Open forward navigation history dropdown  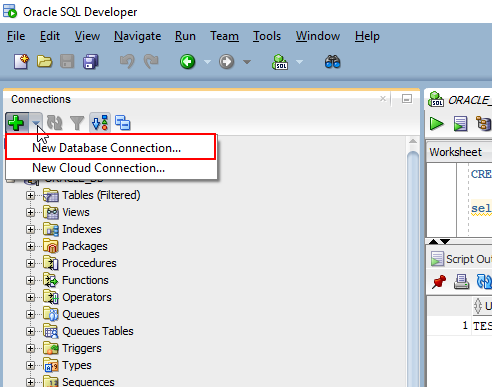[247, 62]
